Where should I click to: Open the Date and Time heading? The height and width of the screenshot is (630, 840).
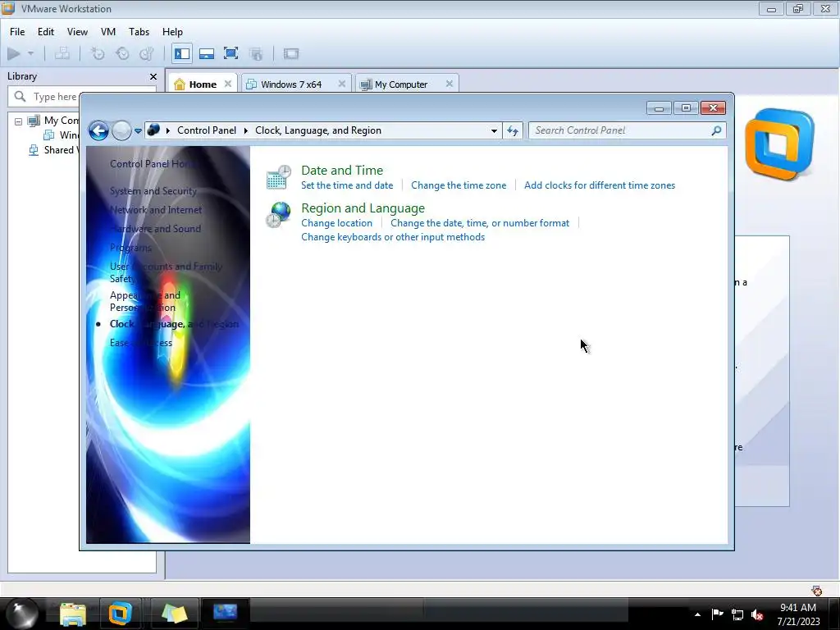pos(342,171)
